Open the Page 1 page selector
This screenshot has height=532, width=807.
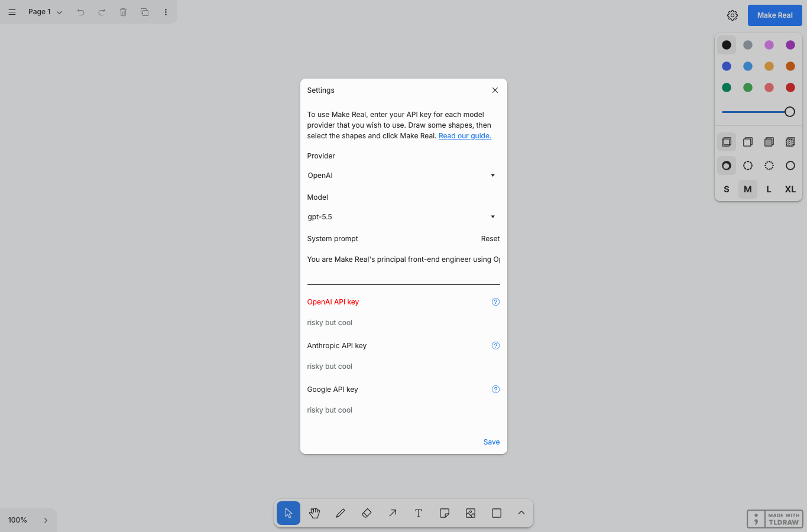45,12
